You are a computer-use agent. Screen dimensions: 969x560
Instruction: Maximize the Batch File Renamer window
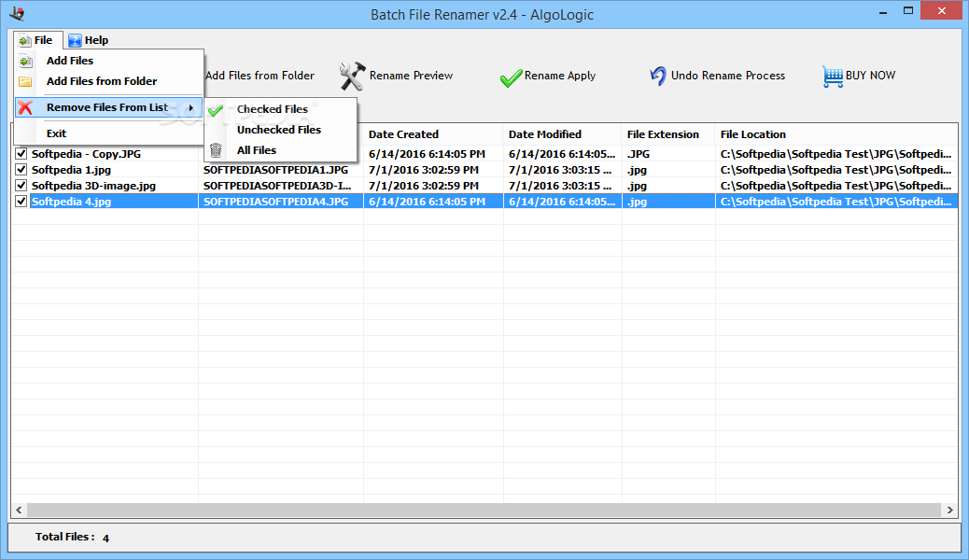coord(907,10)
